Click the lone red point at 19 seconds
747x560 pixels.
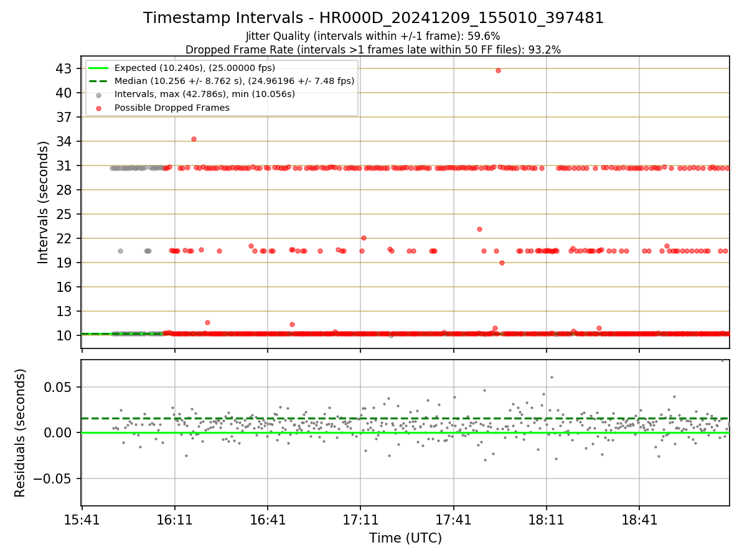click(502, 263)
